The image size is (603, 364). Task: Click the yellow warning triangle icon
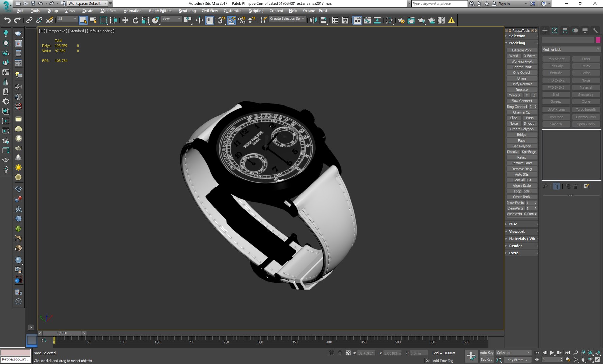[451, 20]
